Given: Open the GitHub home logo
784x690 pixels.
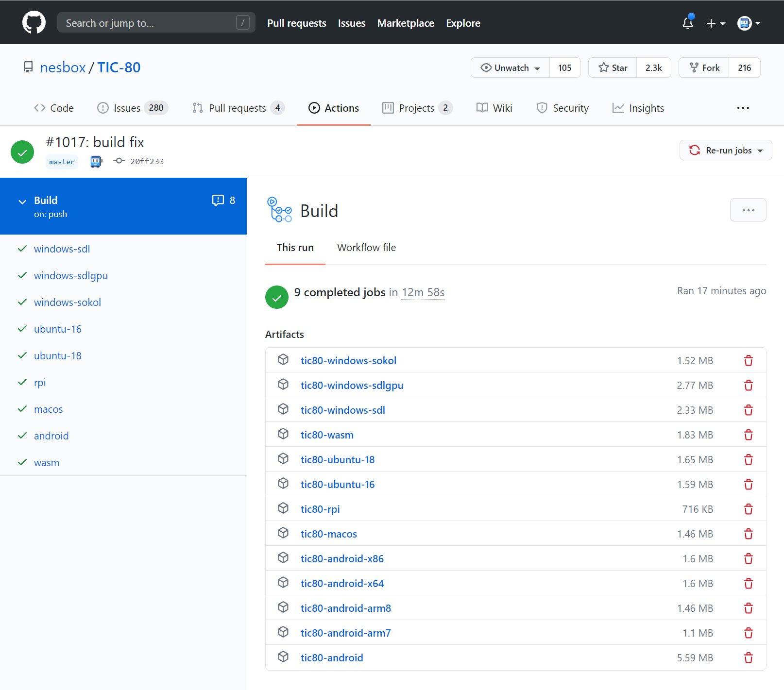Looking at the screenshot, I should point(34,22).
